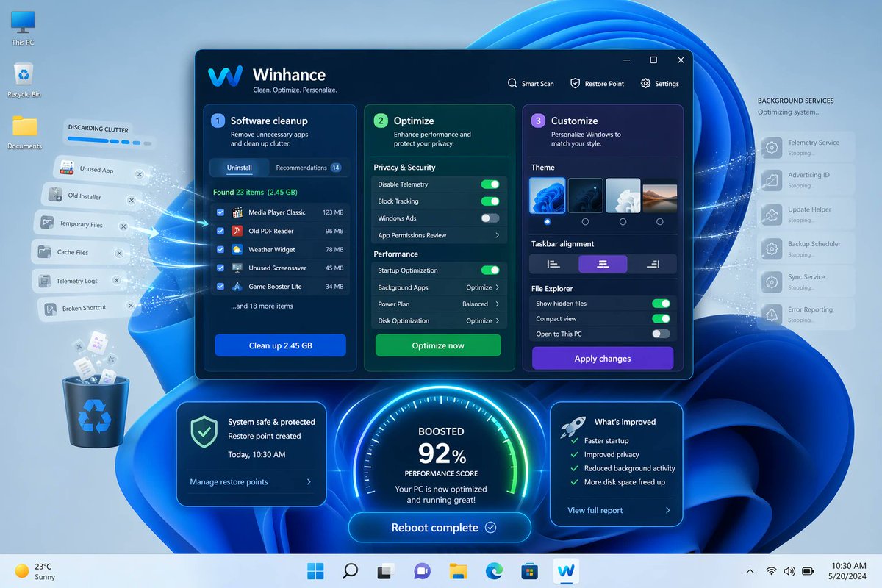Select left taskbar alignment icon
This screenshot has height=588, width=882.
[553, 264]
